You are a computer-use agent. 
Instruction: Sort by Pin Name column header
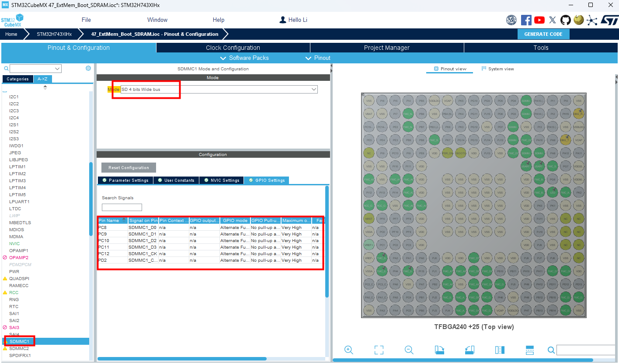(x=112, y=220)
